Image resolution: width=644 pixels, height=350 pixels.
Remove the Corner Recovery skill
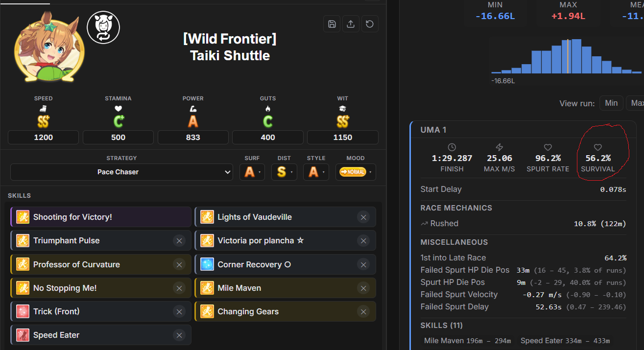coord(363,264)
